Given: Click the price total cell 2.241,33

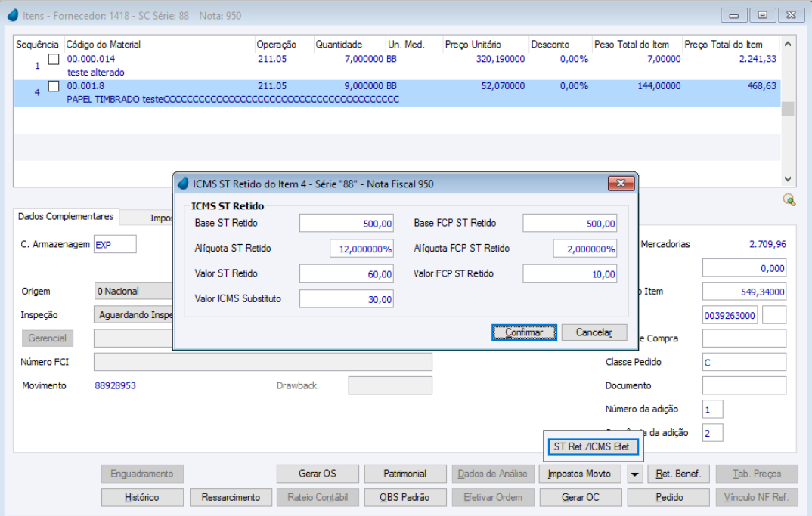Looking at the screenshot, I should tap(758, 59).
